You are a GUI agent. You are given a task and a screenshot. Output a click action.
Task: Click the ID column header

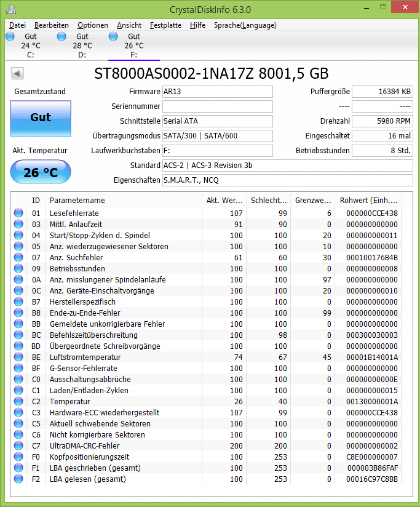36,200
